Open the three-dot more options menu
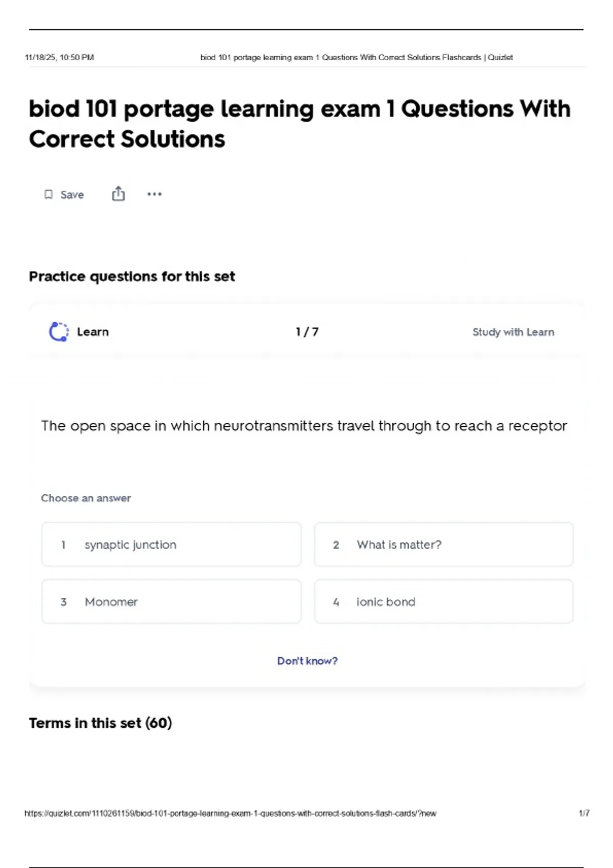Image resolution: width=613 pixels, height=868 pixels. [154, 194]
